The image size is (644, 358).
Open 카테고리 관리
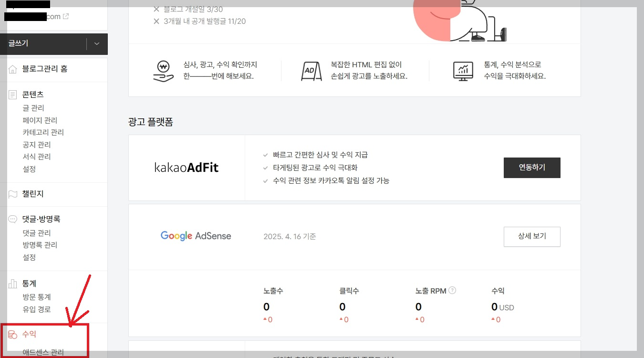(43, 132)
